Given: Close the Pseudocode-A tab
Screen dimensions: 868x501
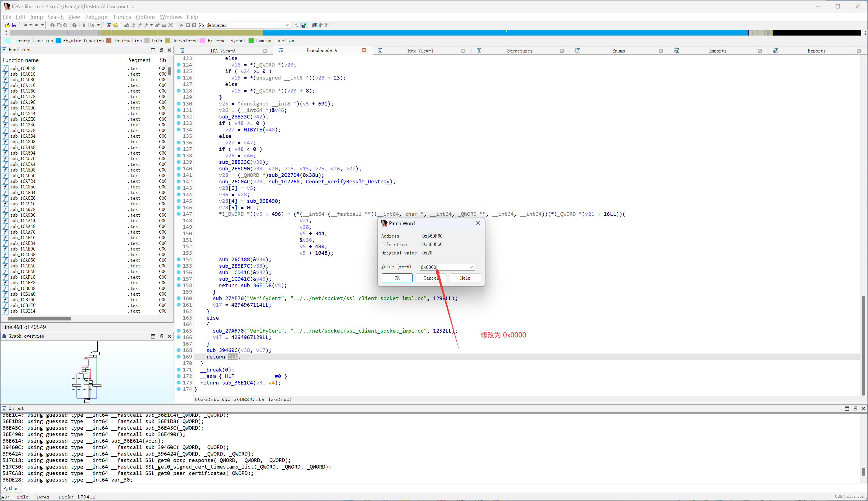Looking at the screenshot, I should pyautogui.click(x=364, y=50).
